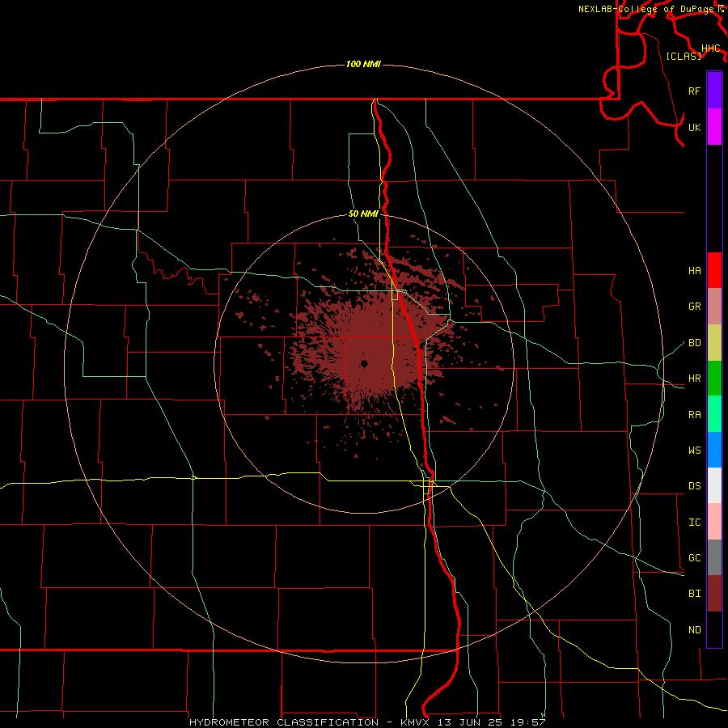Click the HA red legend color block

(714, 270)
